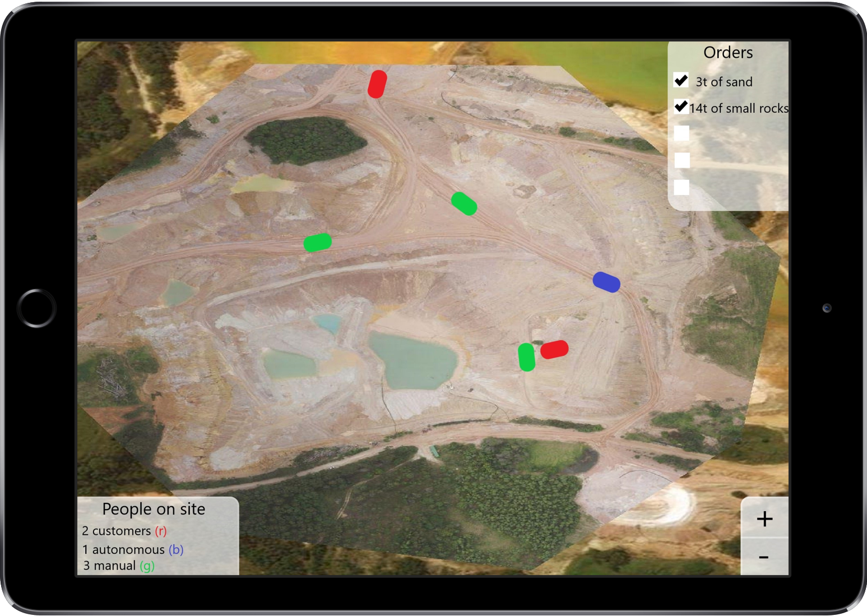The image size is (867, 616).
Task: Click the "1 autonomous (b)" legend entry
Action: click(x=133, y=549)
